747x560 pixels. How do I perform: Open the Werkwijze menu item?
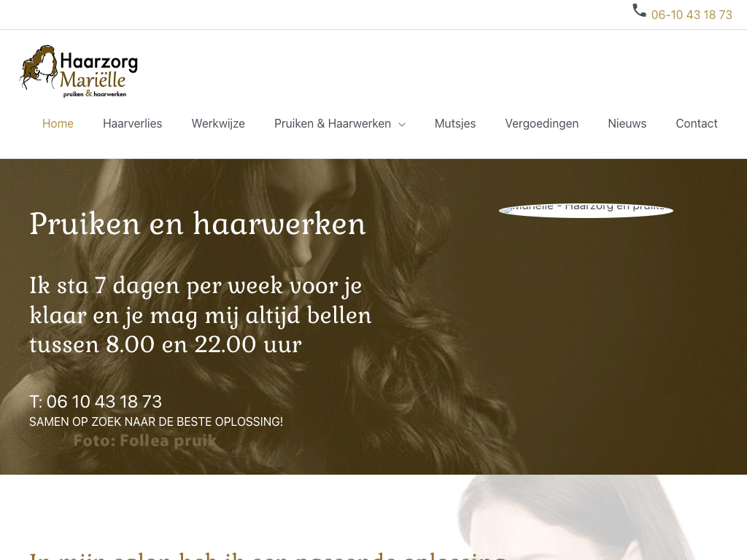[x=218, y=123]
